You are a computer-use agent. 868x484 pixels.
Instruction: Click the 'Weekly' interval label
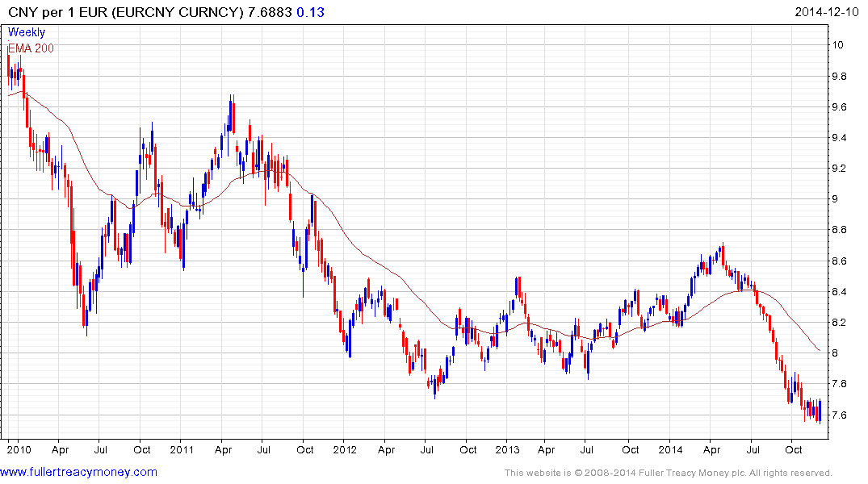point(27,32)
